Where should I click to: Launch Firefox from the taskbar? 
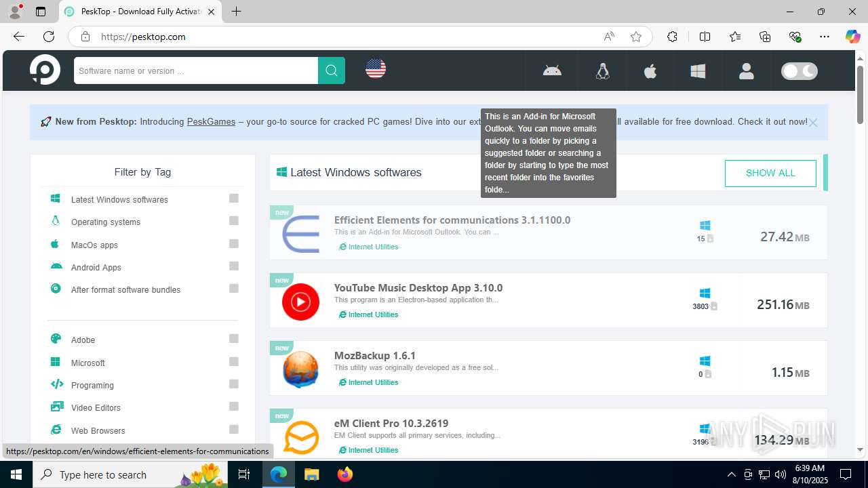click(x=345, y=474)
